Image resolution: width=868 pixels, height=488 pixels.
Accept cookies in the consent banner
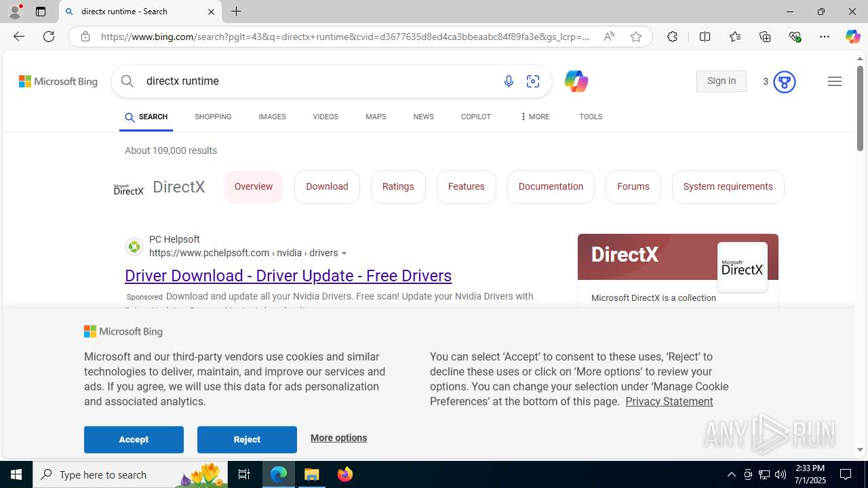pos(134,440)
